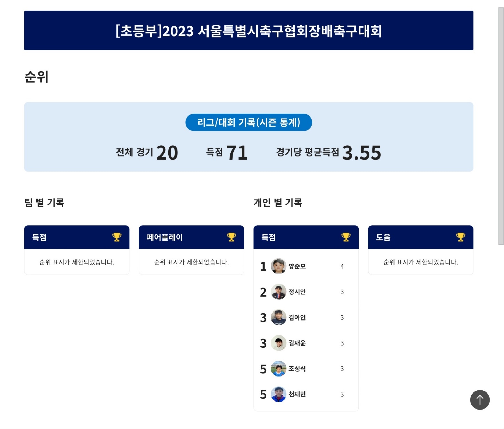Click 김재윤's profile photo

(x=278, y=343)
